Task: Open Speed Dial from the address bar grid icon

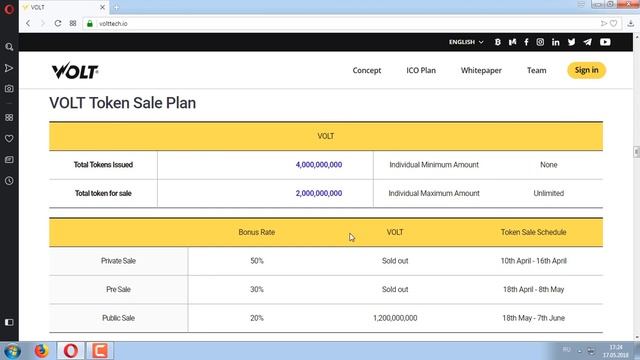Action: [73, 23]
